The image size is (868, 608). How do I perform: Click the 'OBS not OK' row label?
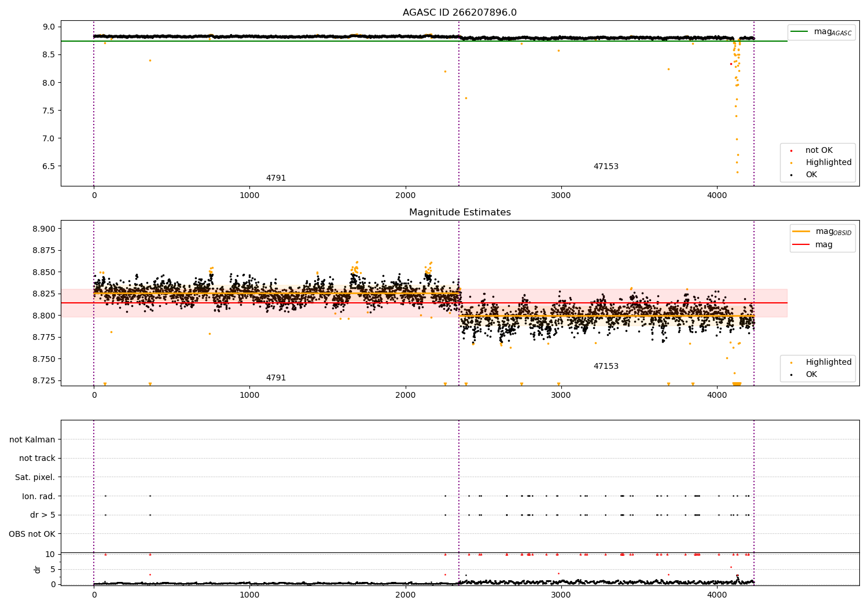coord(32,534)
